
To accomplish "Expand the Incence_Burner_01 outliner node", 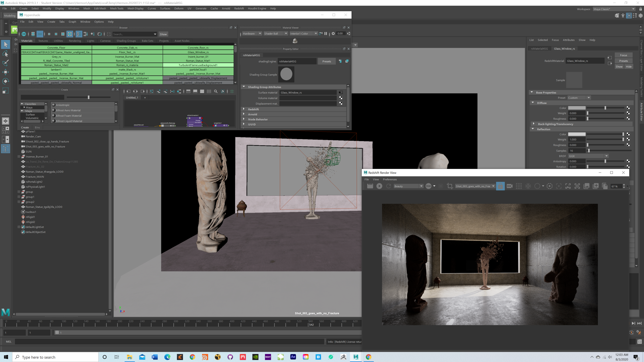I will point(19,157).
